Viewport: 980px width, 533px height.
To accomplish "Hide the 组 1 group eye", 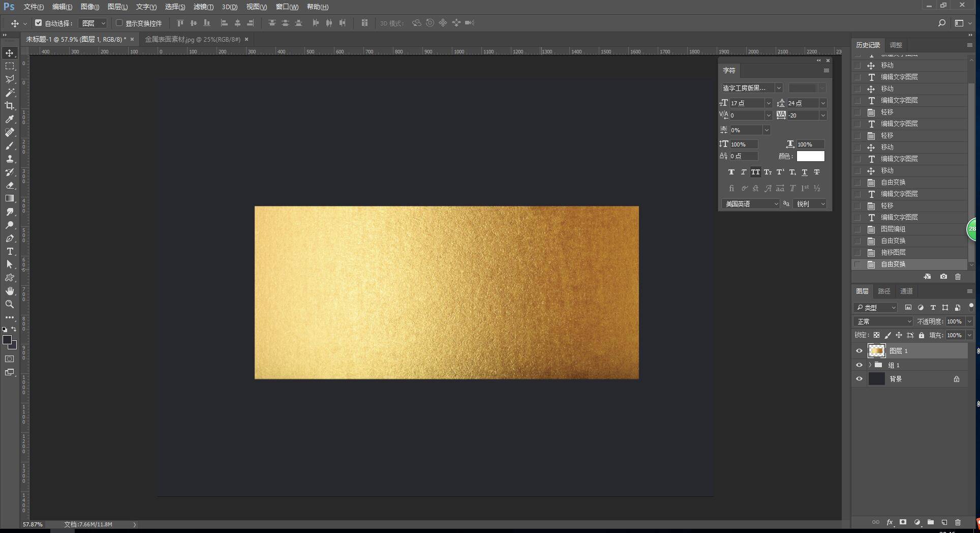I will coord(859,365).
